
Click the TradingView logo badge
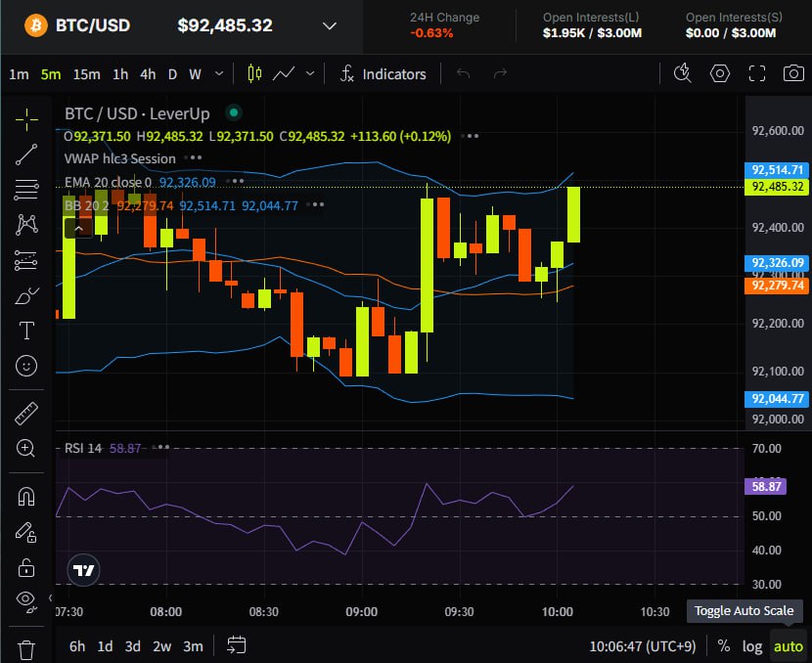pos(83,570)
